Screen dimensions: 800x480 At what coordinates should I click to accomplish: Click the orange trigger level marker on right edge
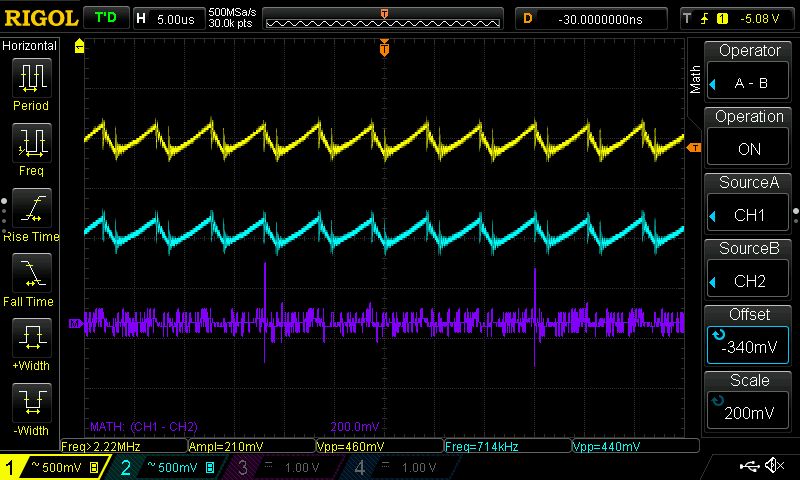(694, 147)
